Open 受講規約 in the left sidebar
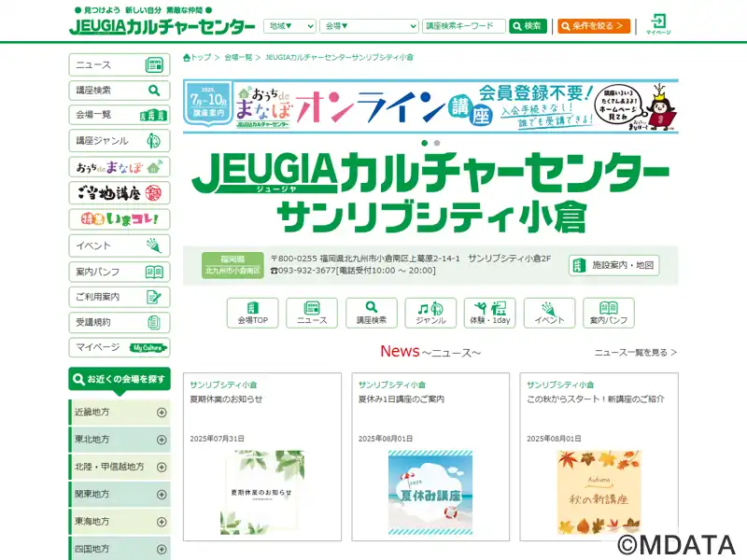This screenshot has height=560, width=747. click(120, 322)
